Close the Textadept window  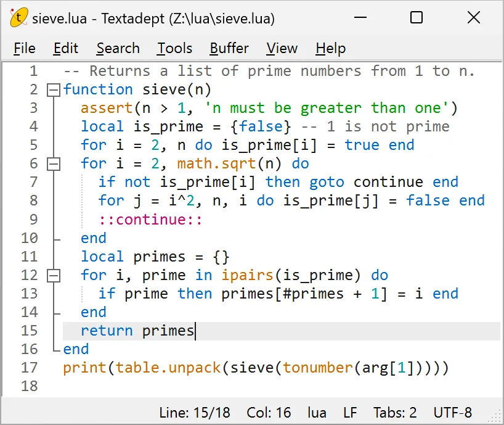(474, 17)
